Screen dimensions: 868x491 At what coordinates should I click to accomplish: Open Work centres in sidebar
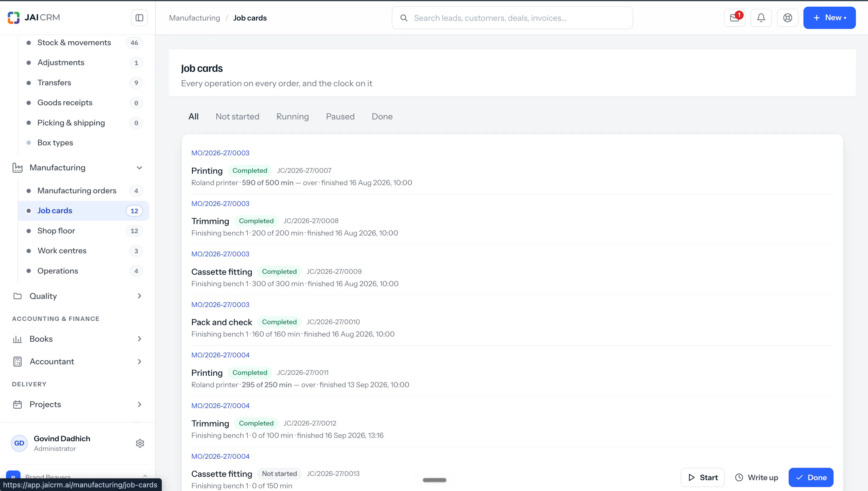click(83, 251)
